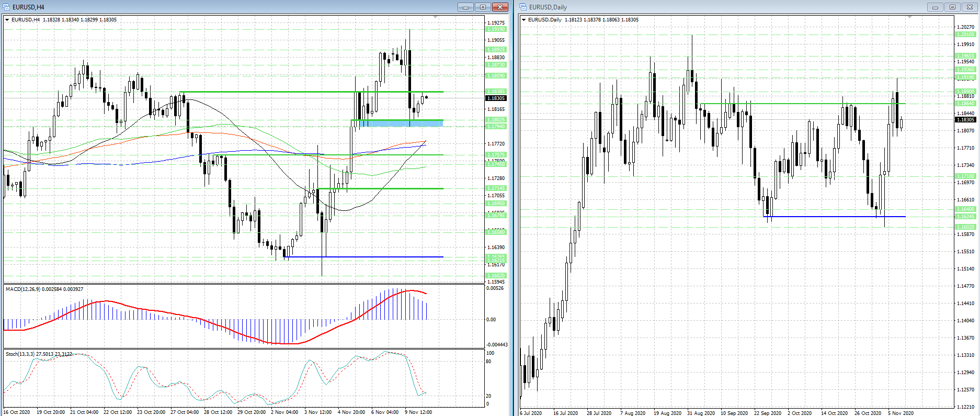Click the 80 level on Stochastic scale

point(489,362)
